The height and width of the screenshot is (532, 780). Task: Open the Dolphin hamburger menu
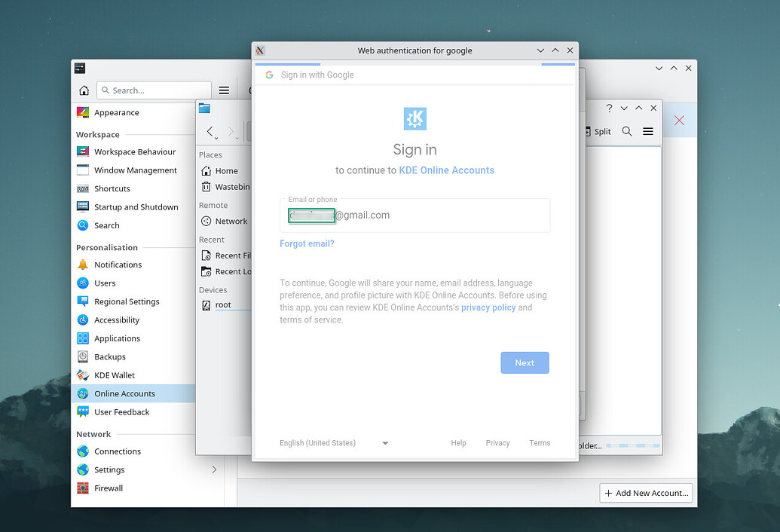(647, 131)
